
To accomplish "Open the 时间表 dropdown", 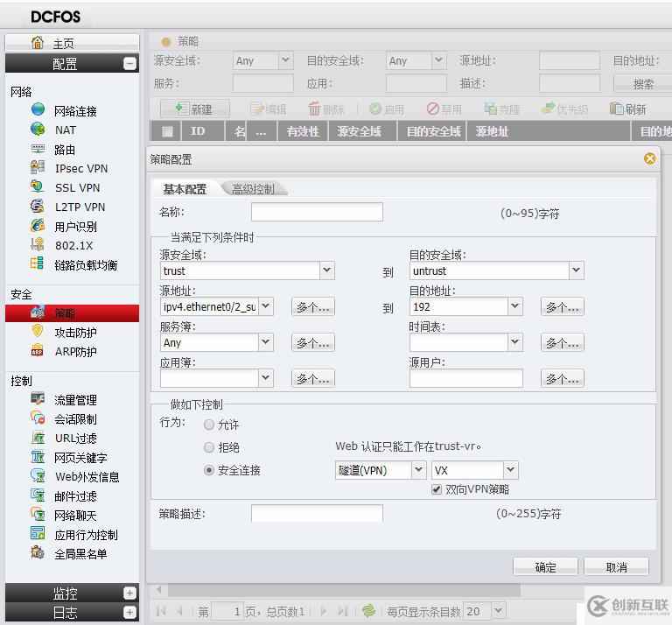I will click(x=514, y=342).
